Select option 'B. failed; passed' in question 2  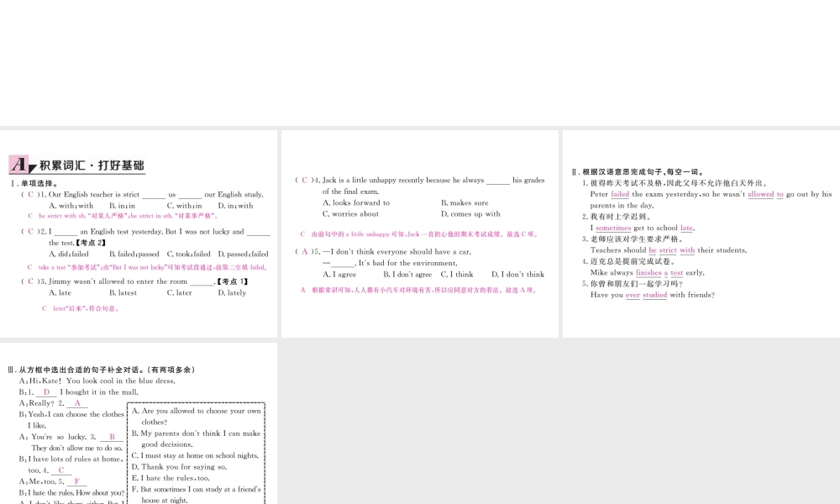134,254
